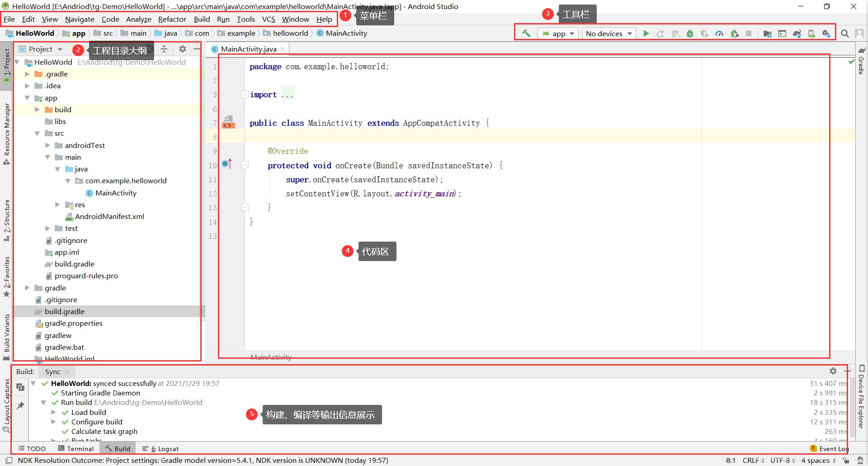Open SDK Manager icon with download arrow
The height and width of the screenshot is (466, 868).
point(826,33)
